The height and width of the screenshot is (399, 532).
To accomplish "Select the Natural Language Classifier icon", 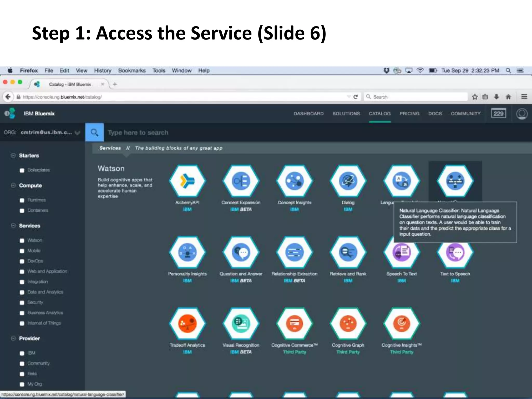I will tap(455, 181).
